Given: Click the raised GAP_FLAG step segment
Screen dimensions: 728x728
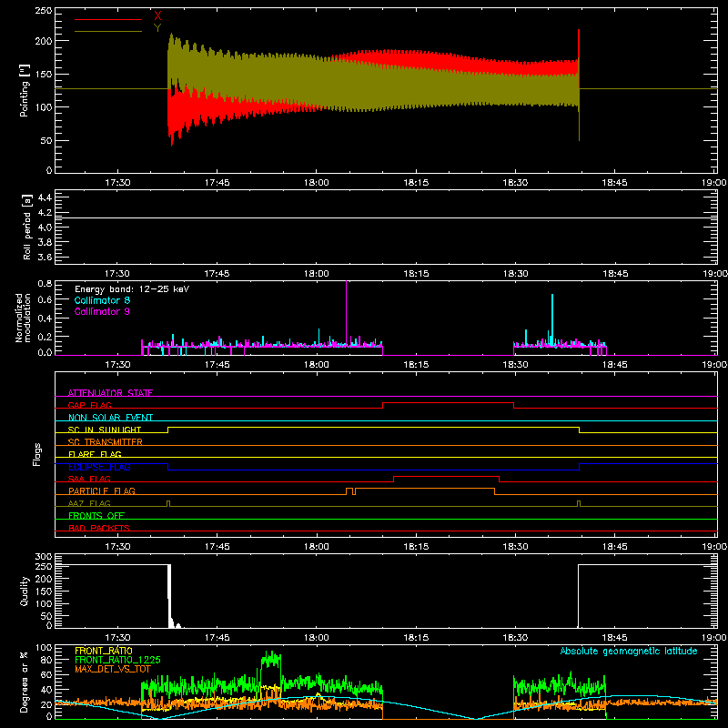Looking at the screenshot, I should tap(448, 403).
